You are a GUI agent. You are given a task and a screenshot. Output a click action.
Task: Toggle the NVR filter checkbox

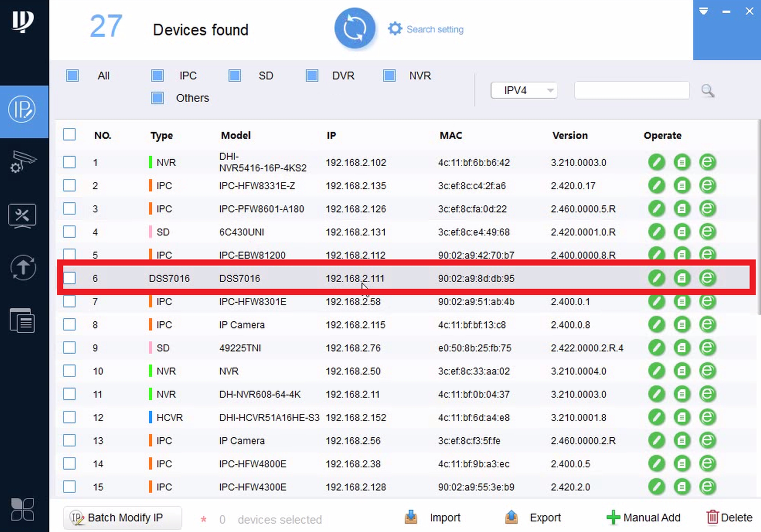(x=389, y=76)
